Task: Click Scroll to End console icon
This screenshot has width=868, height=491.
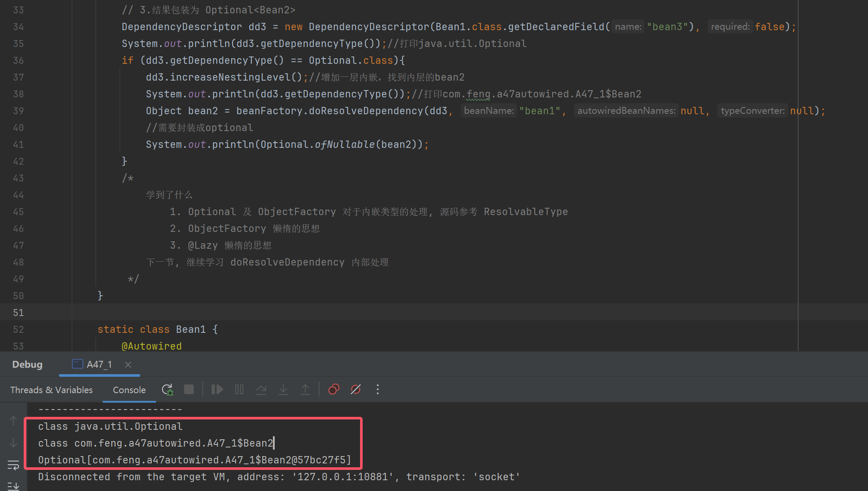Action: pyautogui.click(x=13, y=486)
